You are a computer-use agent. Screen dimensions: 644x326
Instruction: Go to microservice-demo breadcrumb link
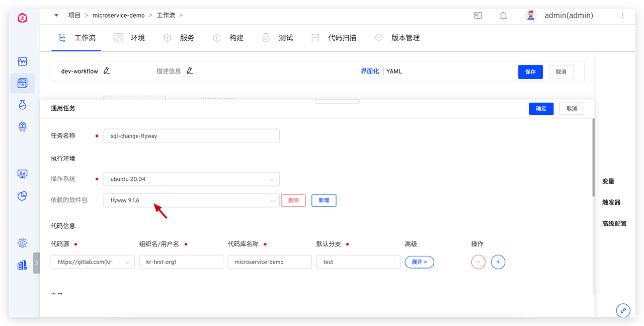tap(119, 16)
